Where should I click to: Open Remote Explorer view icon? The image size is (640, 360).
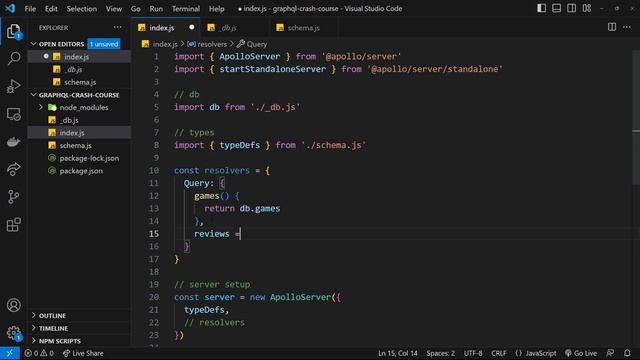coord(13,114)
